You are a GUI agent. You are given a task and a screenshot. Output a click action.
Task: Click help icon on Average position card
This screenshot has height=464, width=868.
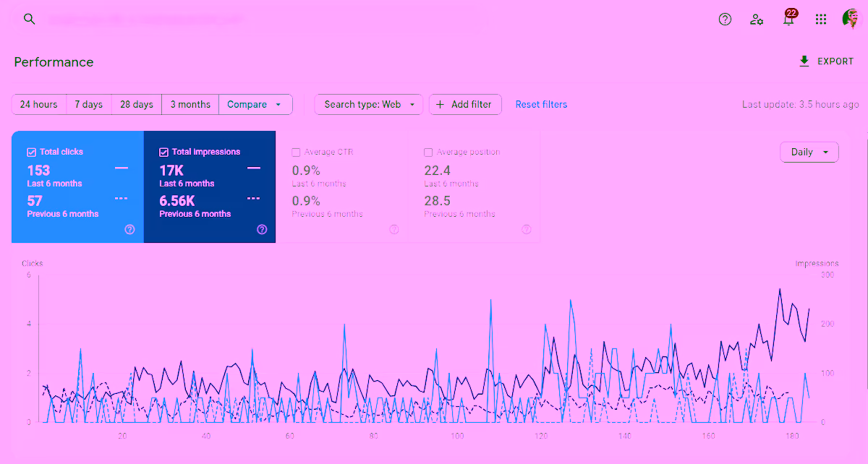[527, 229]
